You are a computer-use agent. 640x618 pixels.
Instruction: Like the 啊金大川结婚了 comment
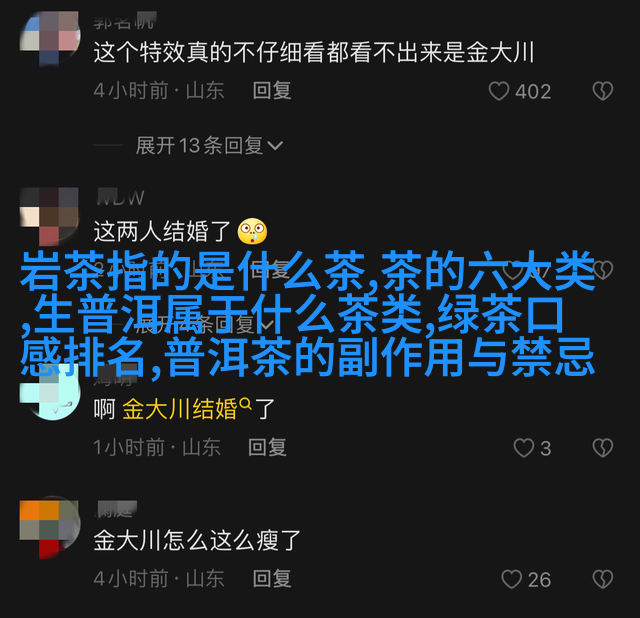(x=524, y=448)
